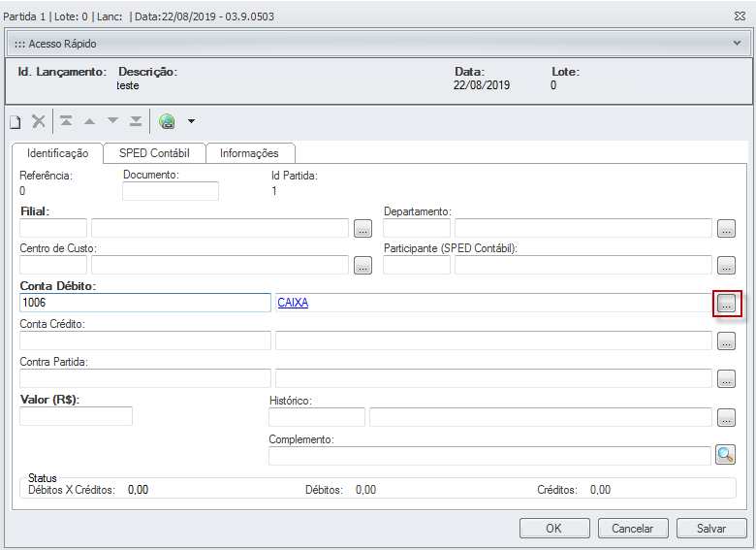Go to last record arrow icon
The width and height of the screenshot is (756, 550).
point(136,120)
